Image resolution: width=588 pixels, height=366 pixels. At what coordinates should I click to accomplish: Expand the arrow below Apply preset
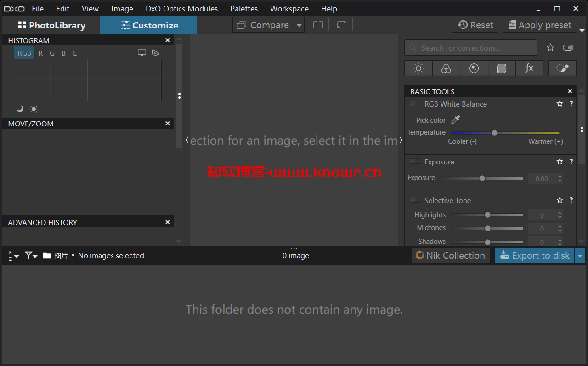582,30
